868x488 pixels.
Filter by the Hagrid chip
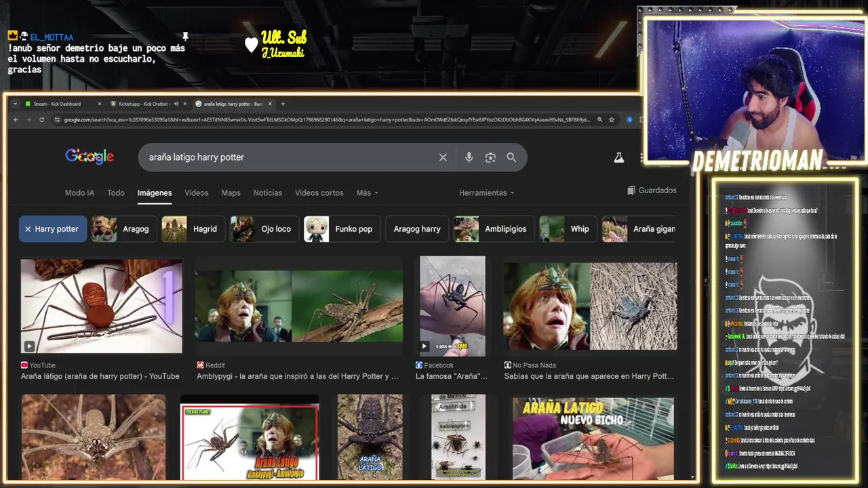click(x=193, y=229)
